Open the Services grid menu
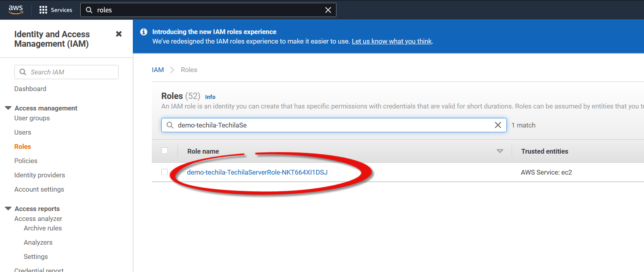Screen dimensions: 644x272 (56, 10)
